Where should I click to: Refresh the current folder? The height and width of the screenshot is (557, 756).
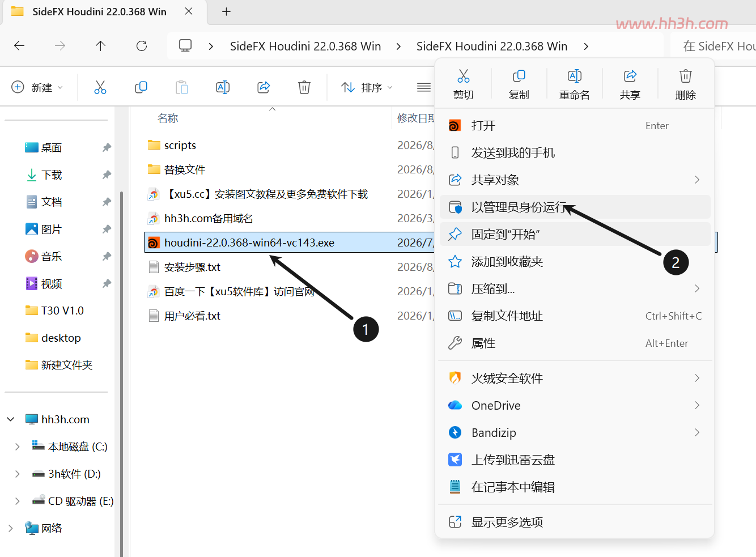point(142,46)
